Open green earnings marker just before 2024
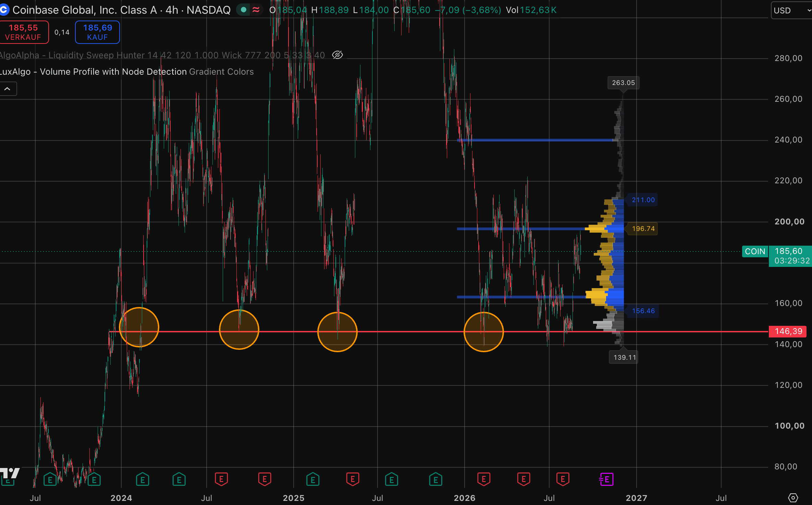 [94, 479]
